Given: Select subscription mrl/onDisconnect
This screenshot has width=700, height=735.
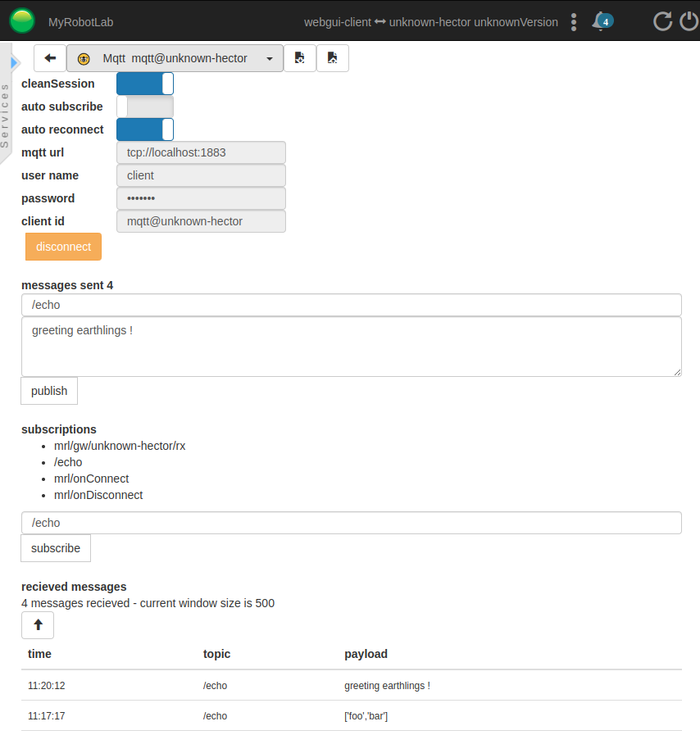Looking at the screenshot, I should 98,495.
